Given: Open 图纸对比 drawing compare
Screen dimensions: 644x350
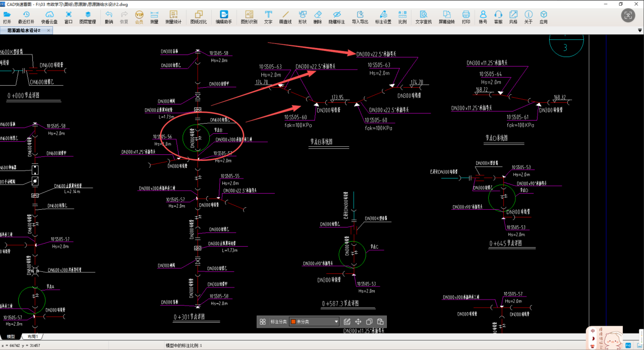Looking at the screenshot, I should point(199,18).
